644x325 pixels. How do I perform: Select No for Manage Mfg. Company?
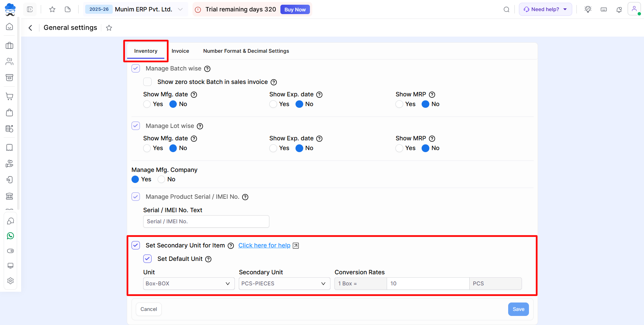click(x=162, y=179)
